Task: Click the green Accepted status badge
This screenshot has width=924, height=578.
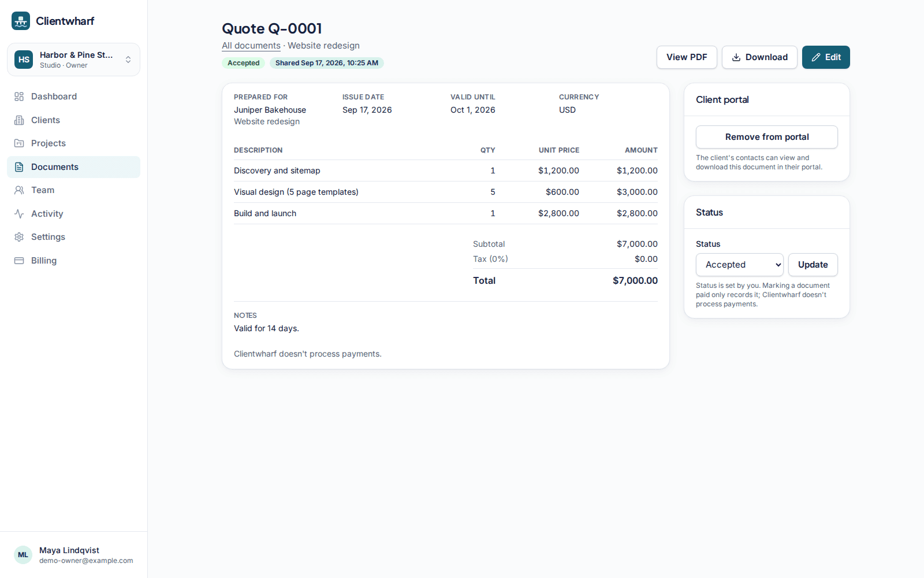Action: click(x=243, y=63)
